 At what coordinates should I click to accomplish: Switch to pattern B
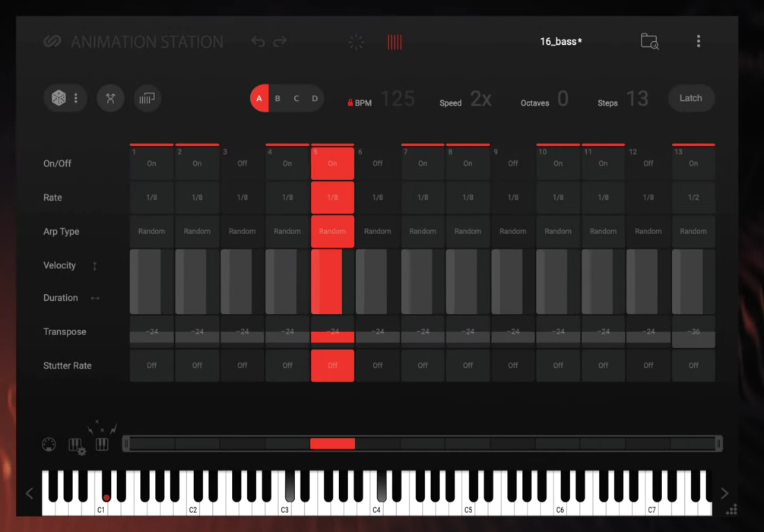click(x=277, y=98)
